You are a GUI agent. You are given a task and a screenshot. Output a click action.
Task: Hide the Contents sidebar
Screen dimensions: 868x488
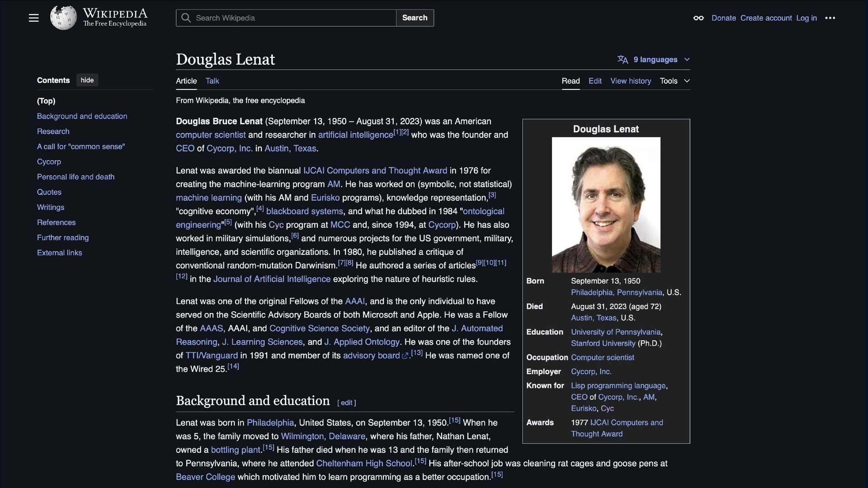click(87, 80)
